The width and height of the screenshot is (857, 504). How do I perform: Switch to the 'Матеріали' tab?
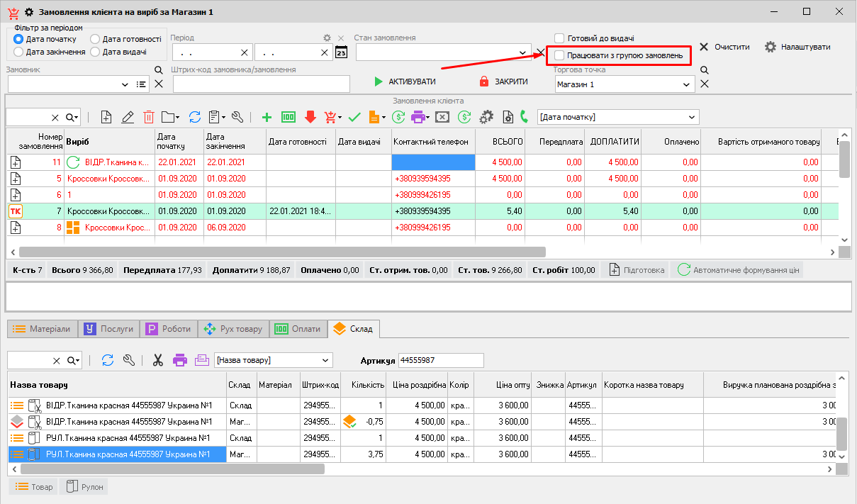pyautogui.click(x=42, y=329)
